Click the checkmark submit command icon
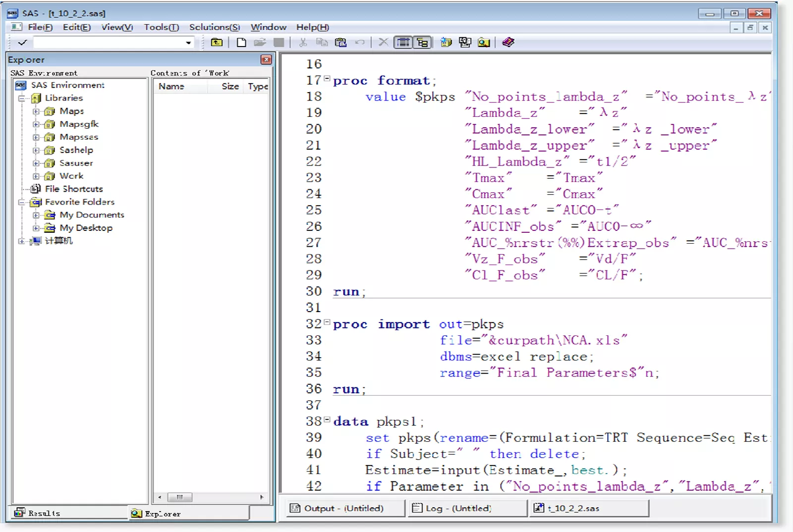 coord(22,43)
